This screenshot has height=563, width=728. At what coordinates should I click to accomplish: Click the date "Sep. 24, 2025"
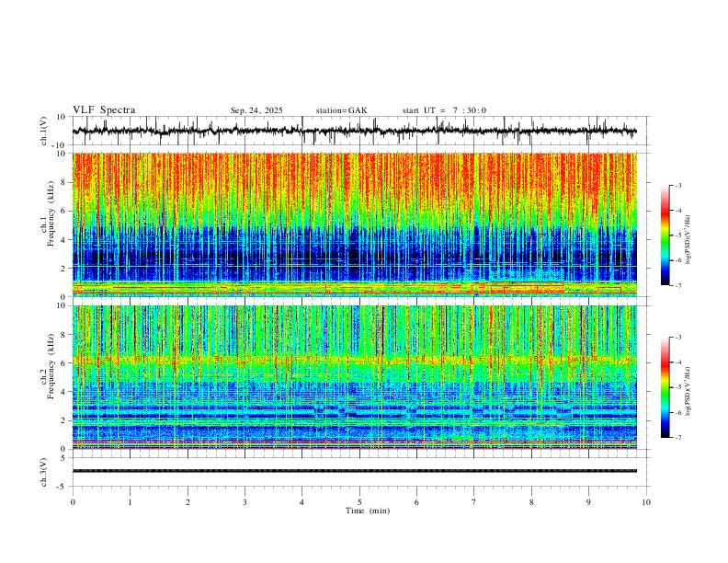tap(256, 110)
